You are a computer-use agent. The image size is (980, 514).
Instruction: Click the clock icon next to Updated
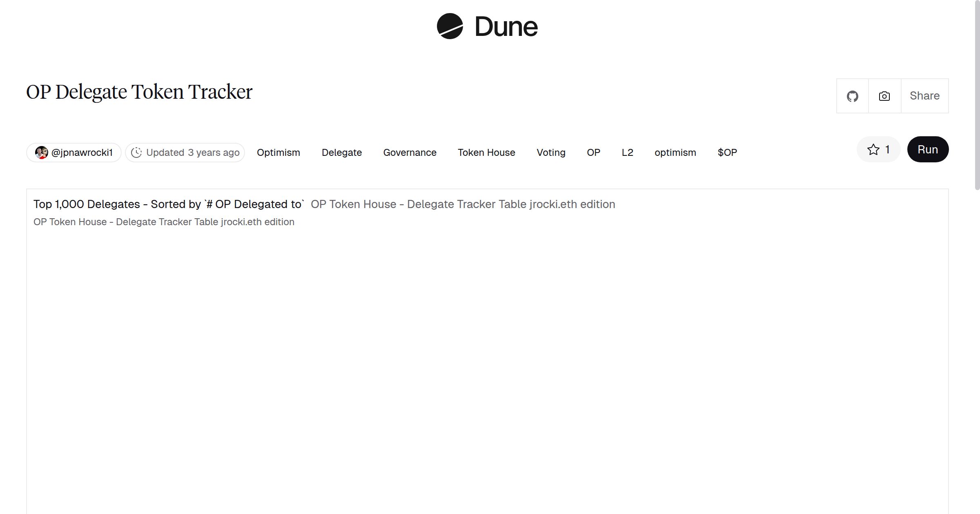(136, 152)
